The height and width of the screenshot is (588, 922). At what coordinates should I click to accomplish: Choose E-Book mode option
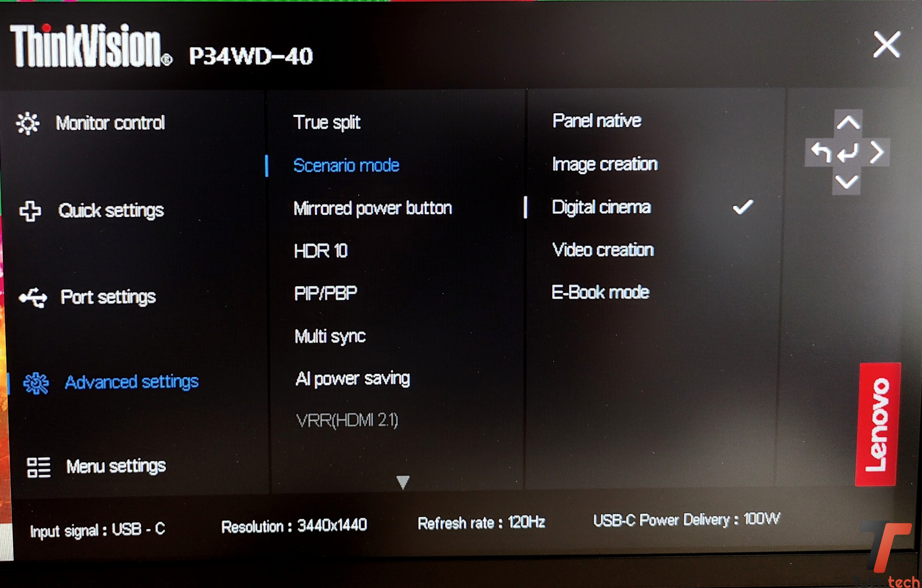(x=600, y=292)
